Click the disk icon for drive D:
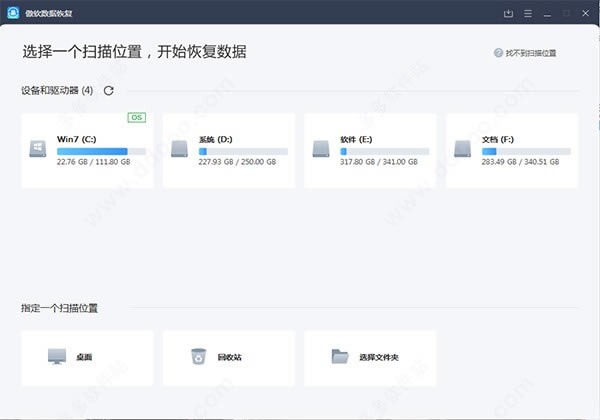Viewport: 600px width, 420px height. tap(179, 149)
